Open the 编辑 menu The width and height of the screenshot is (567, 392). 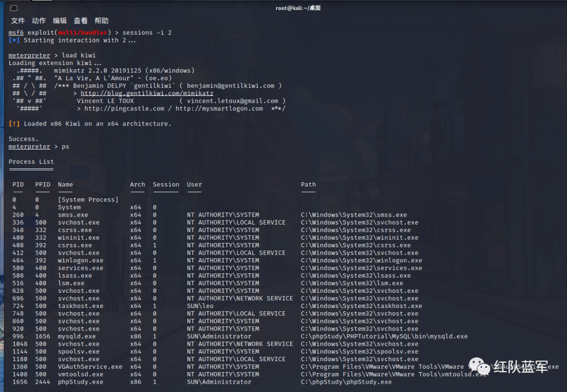(60, 20)
